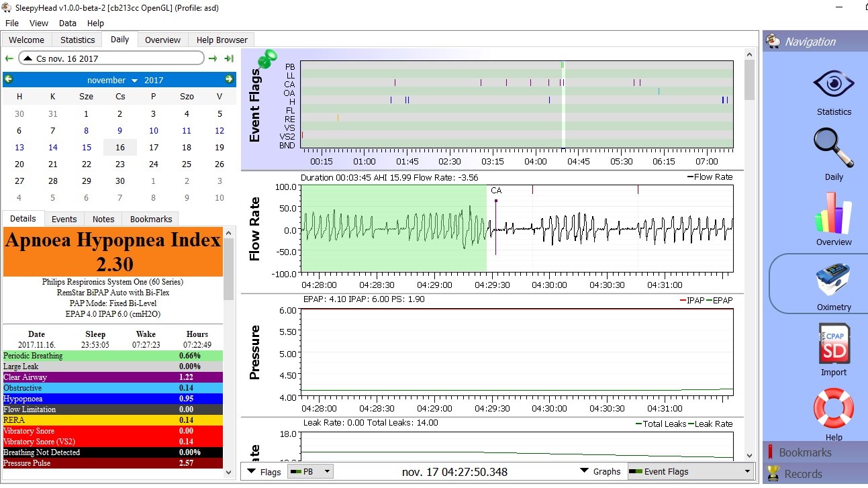Expand the Event Flags graphs dropdown
This screenshot has width=868, height=488.
[690, 471]
